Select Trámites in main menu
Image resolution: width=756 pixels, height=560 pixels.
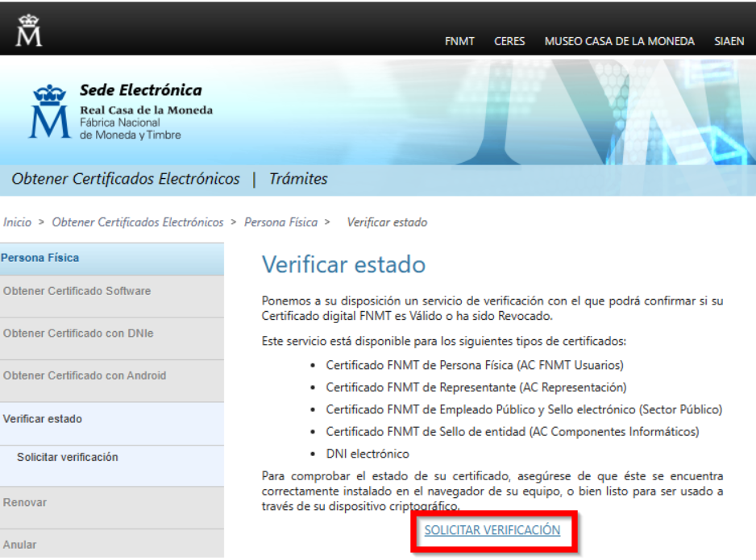(x=298, y=179)
